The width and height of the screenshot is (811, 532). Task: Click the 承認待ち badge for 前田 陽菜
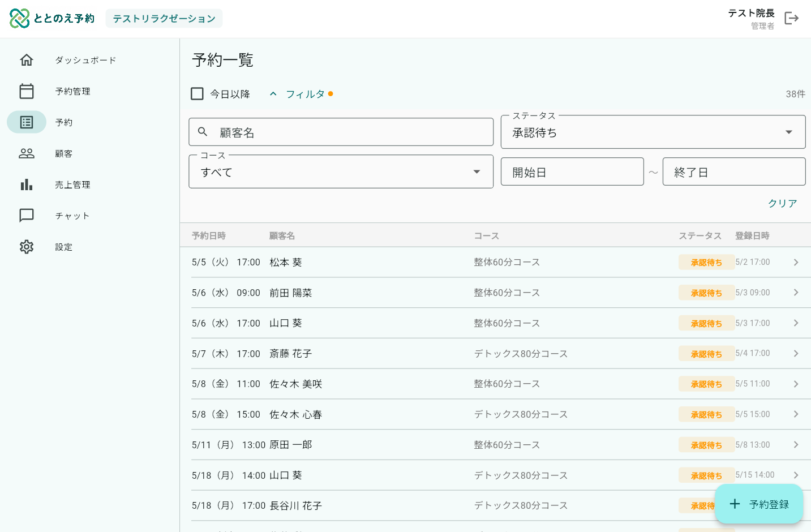706,293
